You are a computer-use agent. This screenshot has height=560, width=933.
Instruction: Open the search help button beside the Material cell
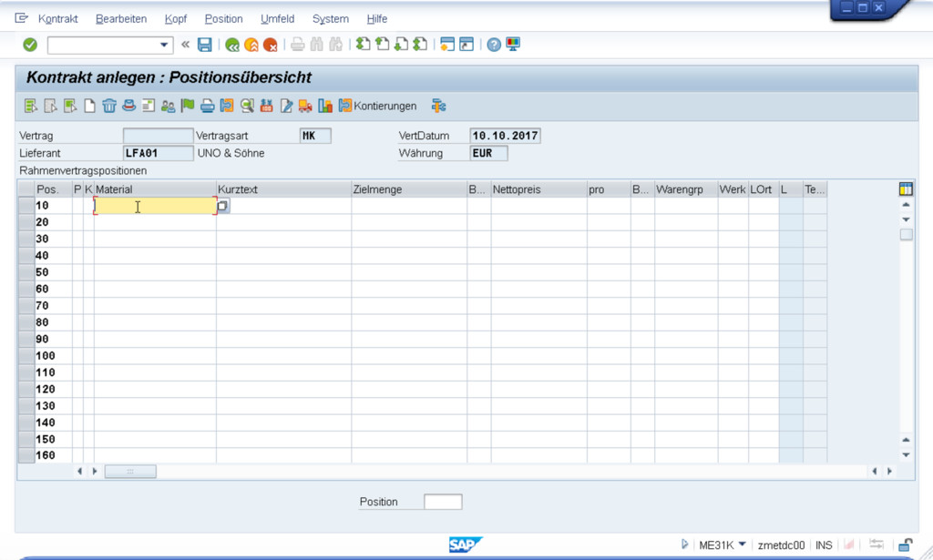coord(222,206)
